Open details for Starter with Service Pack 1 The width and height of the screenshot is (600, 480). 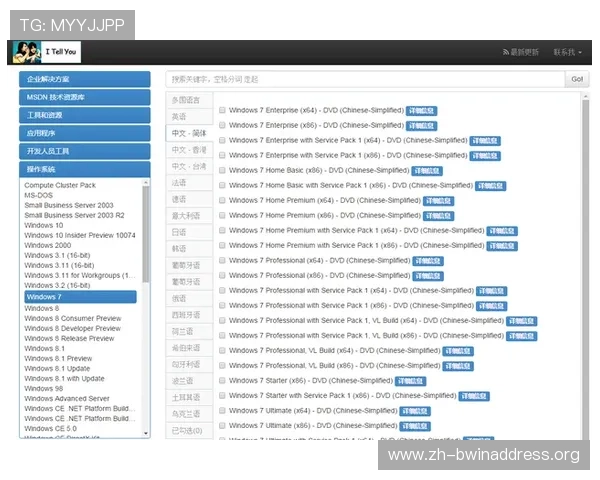pos(474,396)
